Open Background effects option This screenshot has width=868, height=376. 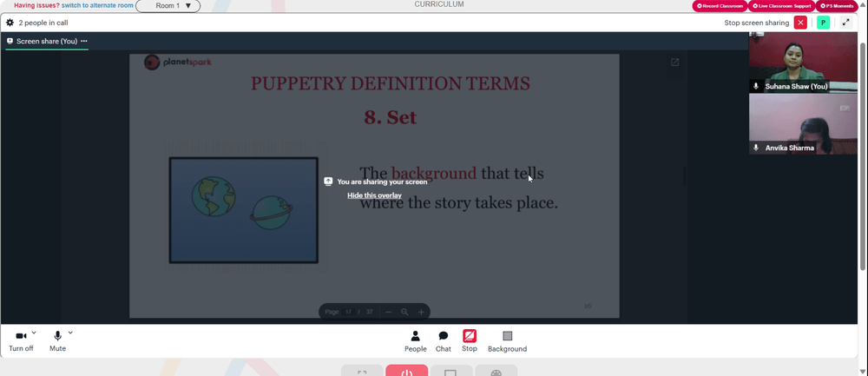pos(507,341)
